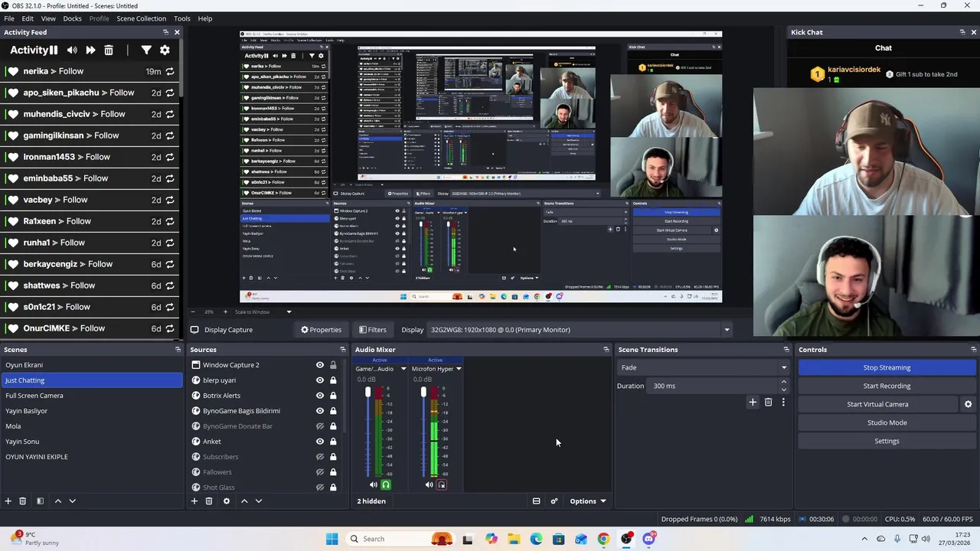This screenshot has width=980, height=551.
Task: Open Activity feed settings gear
Action: pos(165,50)
